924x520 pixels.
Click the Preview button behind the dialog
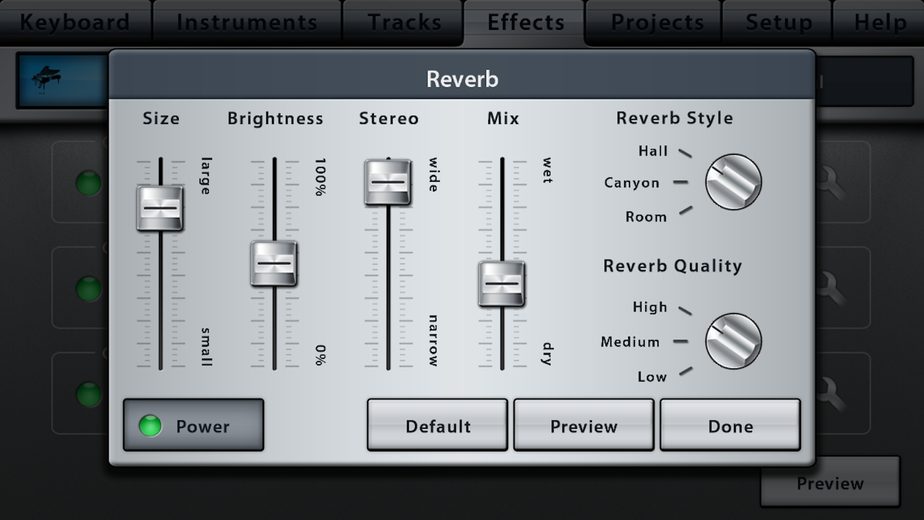click(x=830, y=483)
